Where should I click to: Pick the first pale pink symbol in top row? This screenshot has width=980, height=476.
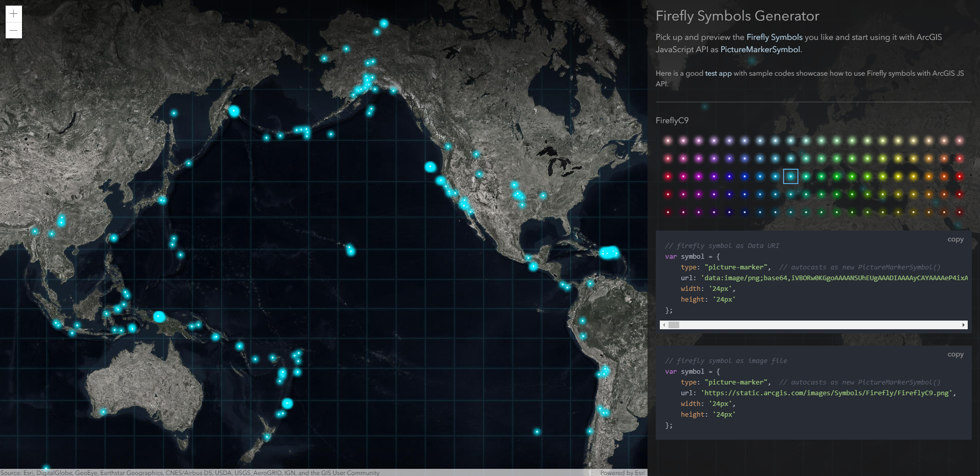click(668, 141)
